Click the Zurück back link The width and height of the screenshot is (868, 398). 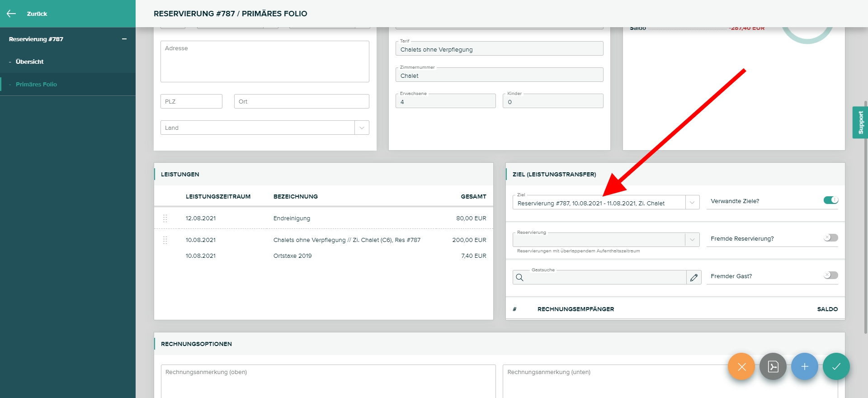click(x=37, y=14)
